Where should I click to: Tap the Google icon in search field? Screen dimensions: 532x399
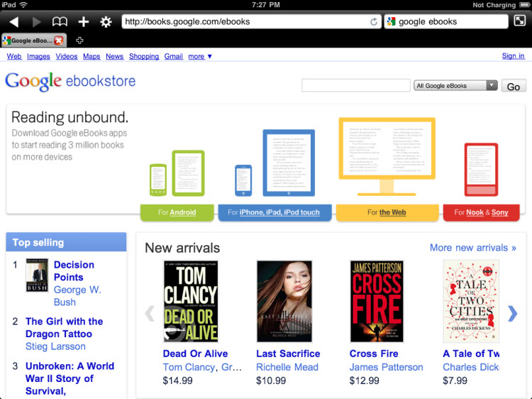(391, 21)
